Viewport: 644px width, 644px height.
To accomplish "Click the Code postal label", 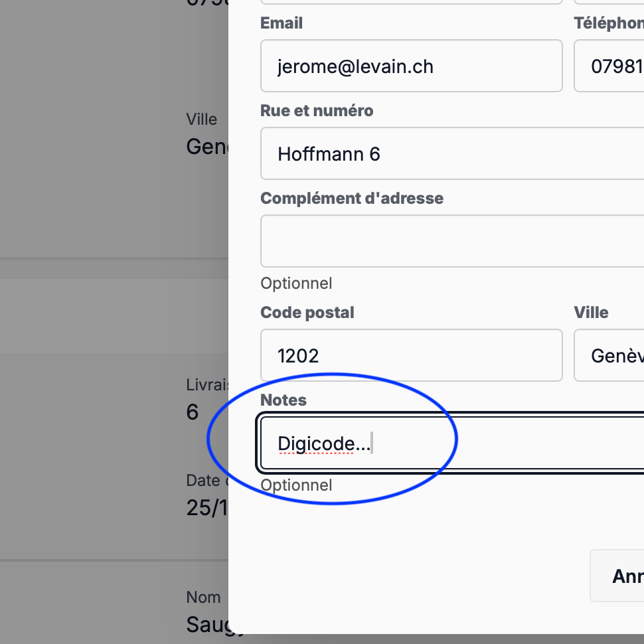I will (x=307, y=313).
